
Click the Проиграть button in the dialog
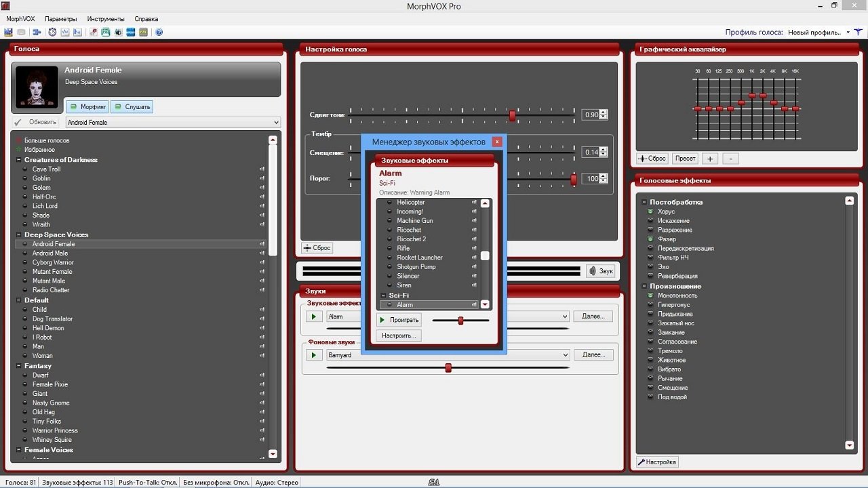click(399, 320)
